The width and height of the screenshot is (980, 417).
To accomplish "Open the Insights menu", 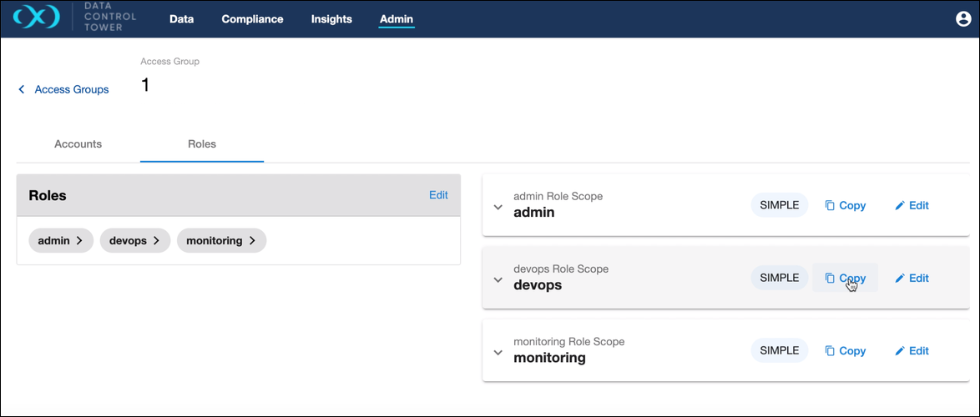I will [x=331, y=19].
